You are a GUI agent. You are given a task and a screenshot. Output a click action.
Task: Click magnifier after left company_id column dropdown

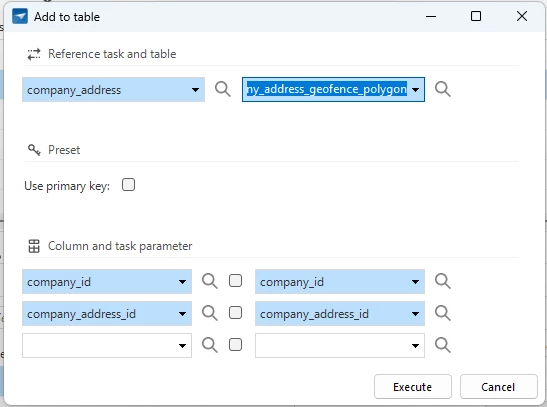(210, 281)
